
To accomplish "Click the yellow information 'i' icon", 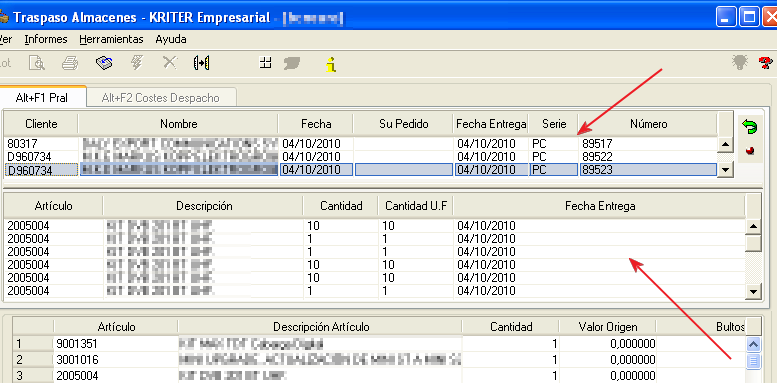I will point(332,64).
